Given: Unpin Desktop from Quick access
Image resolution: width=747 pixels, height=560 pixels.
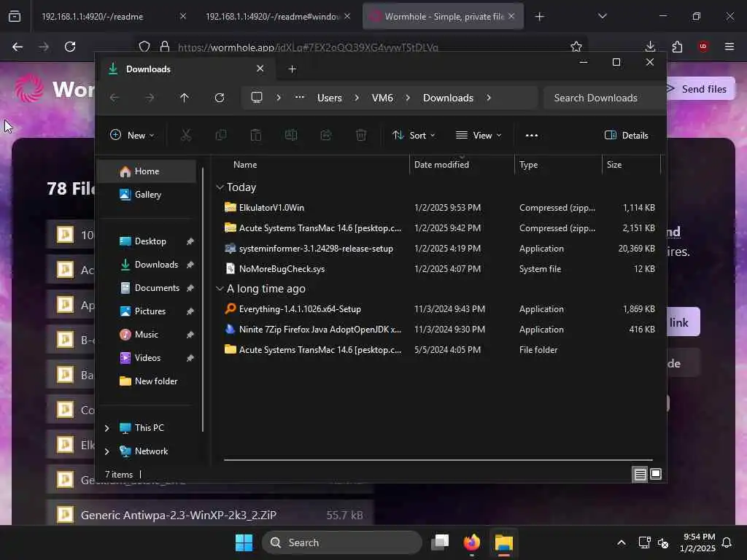Looking at the screenshot, I should [x=190, y=241].
